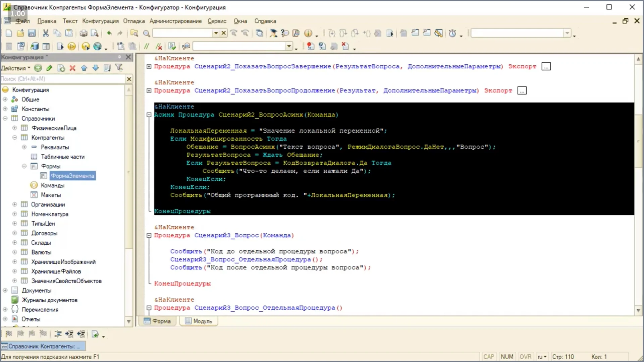Viewport: 644px width, 362px height.
Task: Click the syntax check icon
Action: tap(172, 46)
